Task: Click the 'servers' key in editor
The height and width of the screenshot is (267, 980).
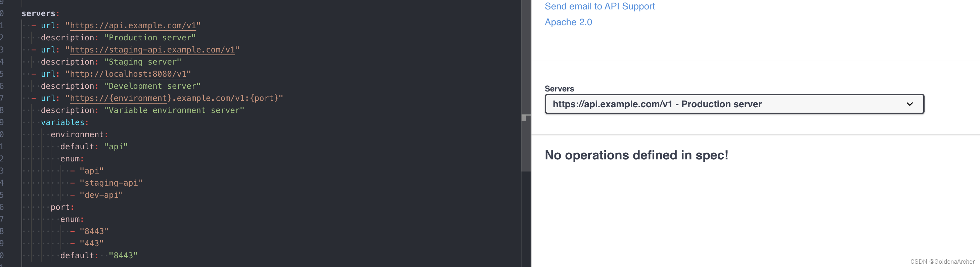Action: pos(38,13)
